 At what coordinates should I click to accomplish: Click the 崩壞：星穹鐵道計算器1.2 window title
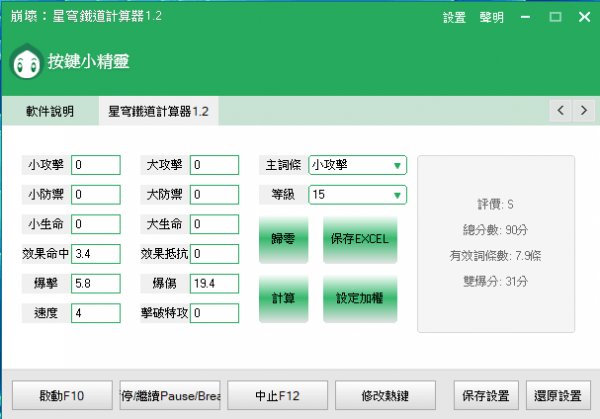86,16
